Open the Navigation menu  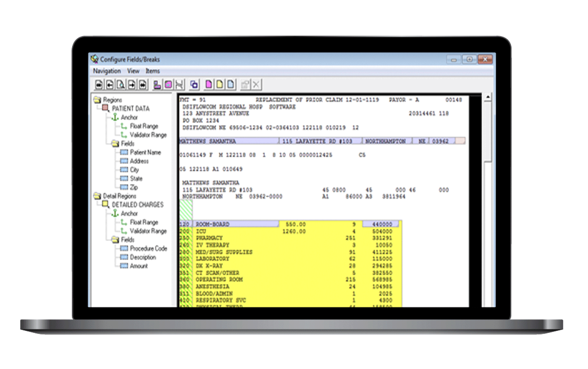pos(107,71)
